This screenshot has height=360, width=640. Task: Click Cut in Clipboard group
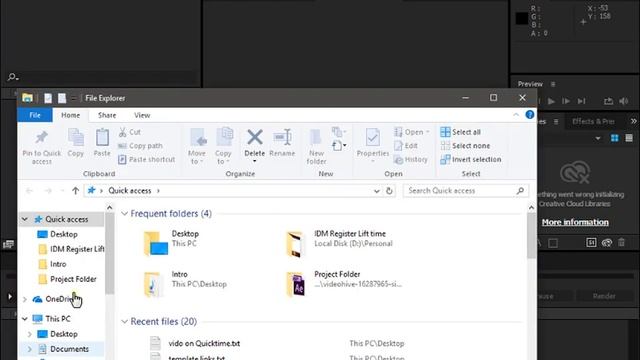pos(129,132)
